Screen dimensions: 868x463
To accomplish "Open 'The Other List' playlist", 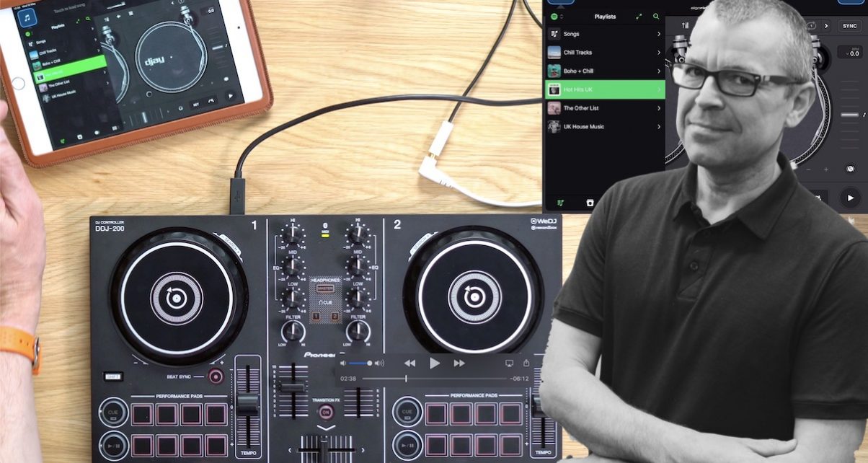I will coord(604,108).
